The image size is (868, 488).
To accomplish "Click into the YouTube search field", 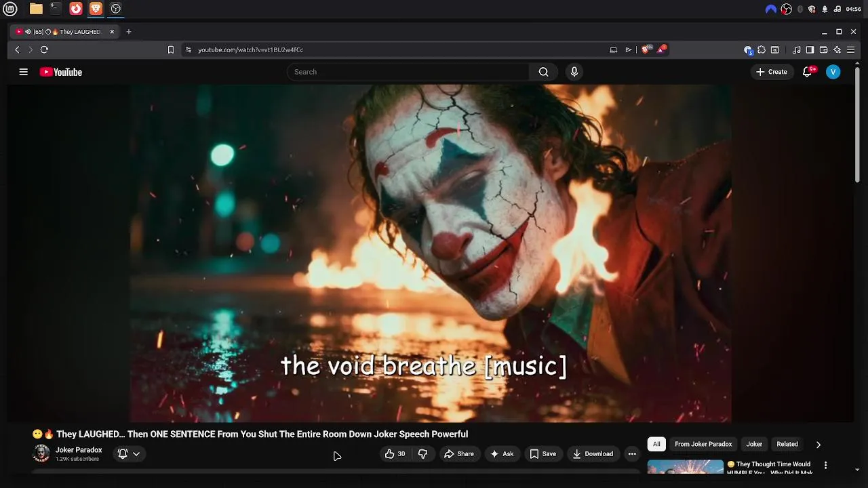I will coord(408,72).
